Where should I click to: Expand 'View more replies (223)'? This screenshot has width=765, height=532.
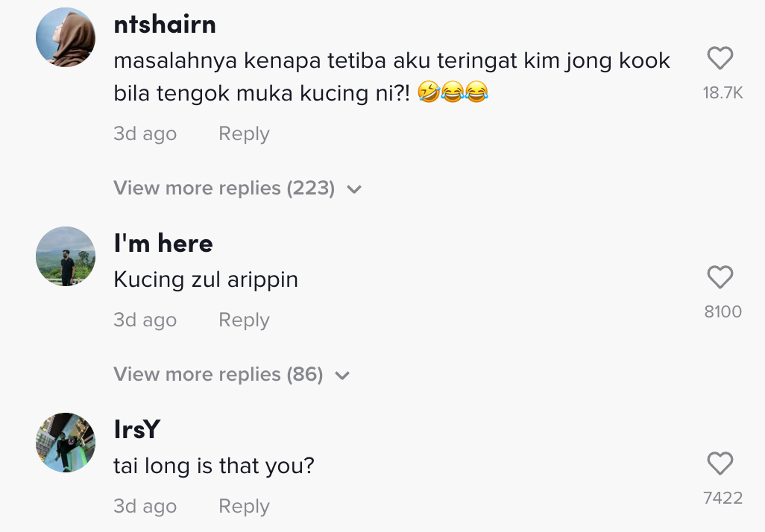click(224, 189)
